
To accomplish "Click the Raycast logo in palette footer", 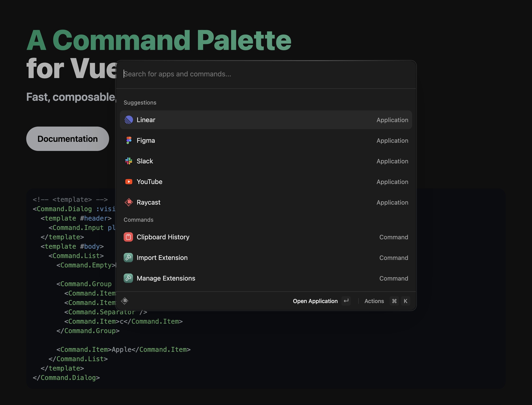I will point(125,301).
